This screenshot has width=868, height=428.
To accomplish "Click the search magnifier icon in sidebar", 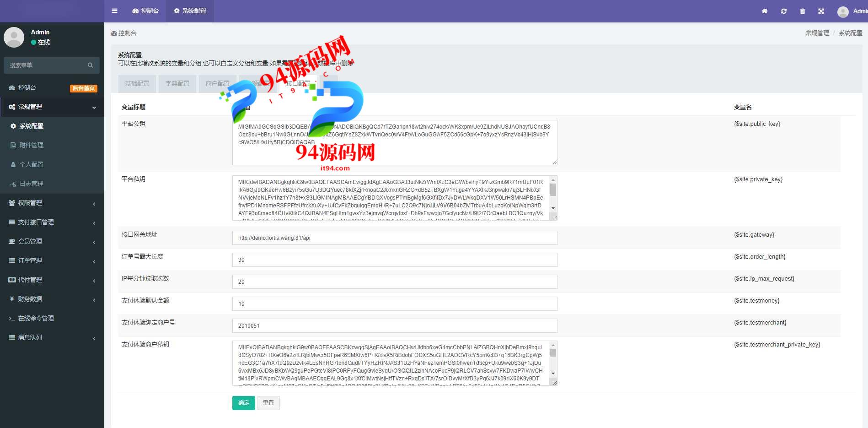I will pos(91,65).
